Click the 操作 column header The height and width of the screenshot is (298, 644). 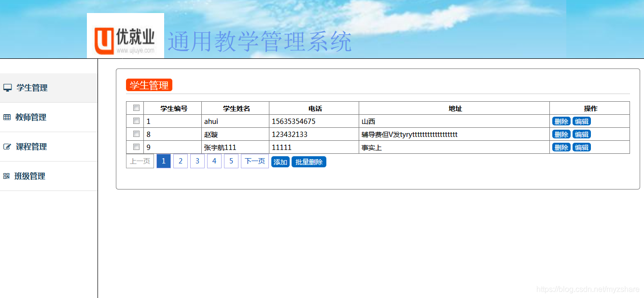(591, 108)
